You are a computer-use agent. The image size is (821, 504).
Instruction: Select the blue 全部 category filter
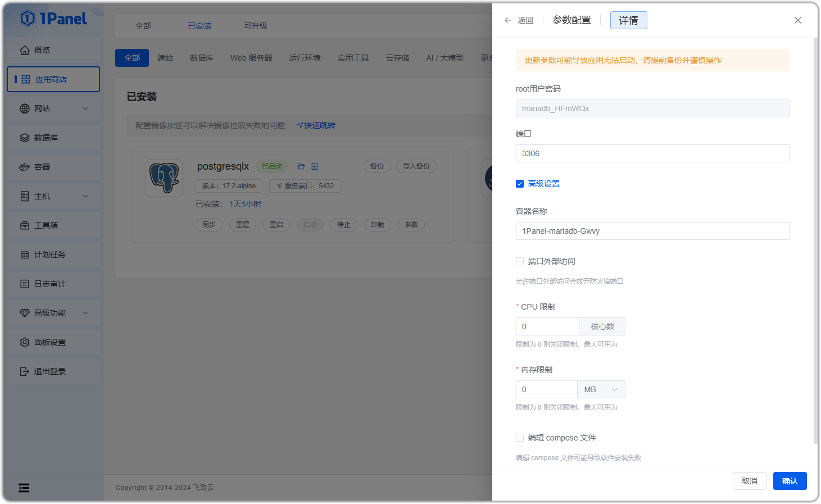[132, 58]
